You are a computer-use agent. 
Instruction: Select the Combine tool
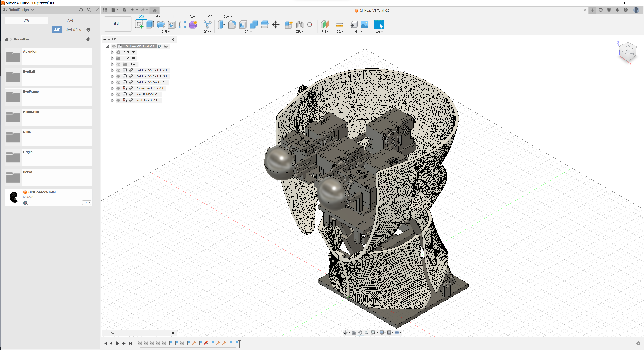tap(254, 24)
